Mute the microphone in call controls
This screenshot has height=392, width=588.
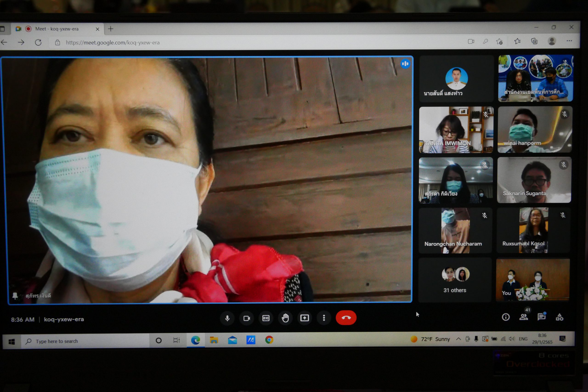(x=227, y=318)
